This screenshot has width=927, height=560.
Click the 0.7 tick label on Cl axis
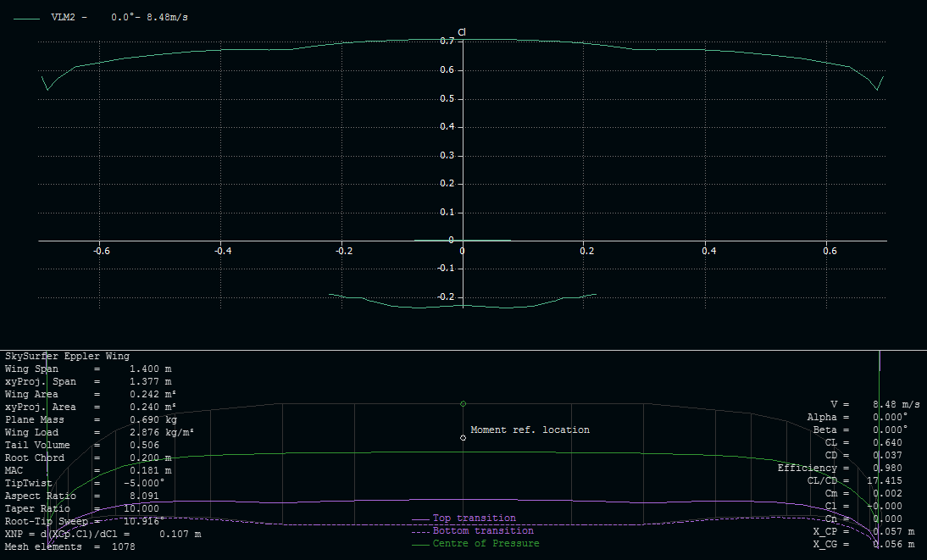click(x=447, y=42)
